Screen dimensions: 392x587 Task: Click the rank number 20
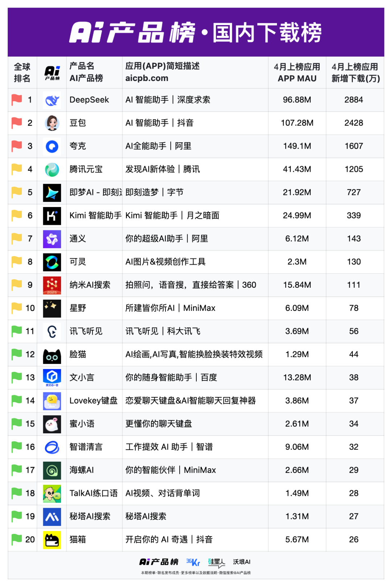(x=30, y=540)
